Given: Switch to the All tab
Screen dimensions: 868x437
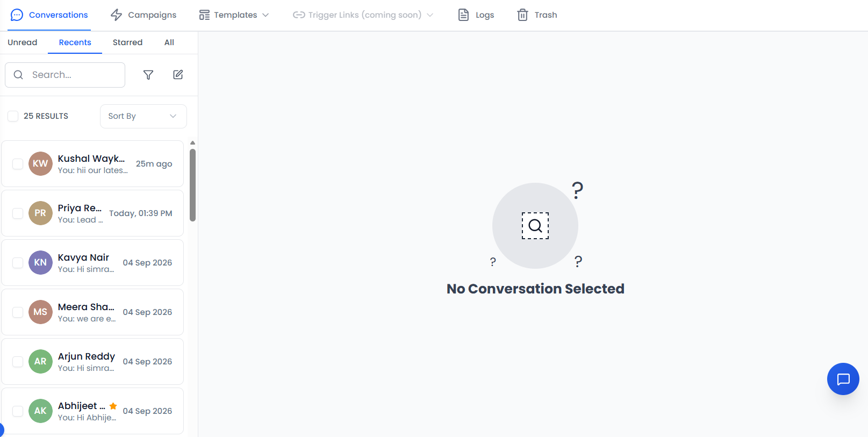Looking at the screenshot, I should (x=169, y=42).
